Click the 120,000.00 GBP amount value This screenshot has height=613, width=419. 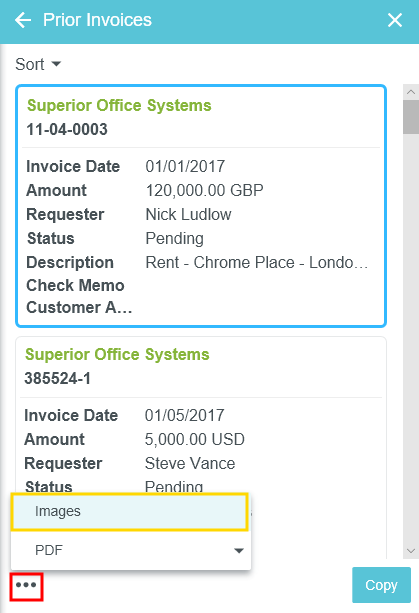pos(204,190)
